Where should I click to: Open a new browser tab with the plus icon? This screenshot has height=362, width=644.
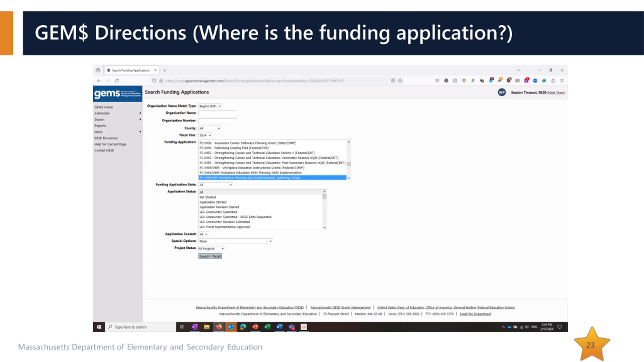(x=165, y=70)
